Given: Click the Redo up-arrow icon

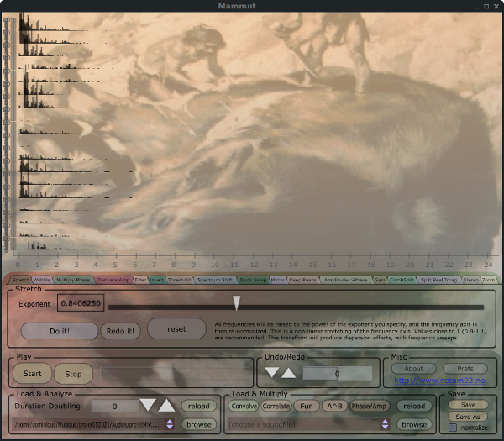Looking at the screenshot, I should coord(288,373).
